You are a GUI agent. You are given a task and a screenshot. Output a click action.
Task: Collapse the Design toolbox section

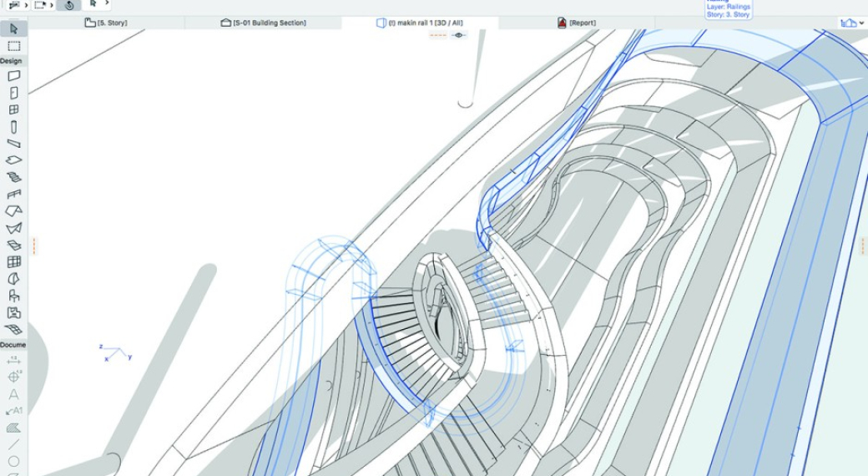(12, 61)
